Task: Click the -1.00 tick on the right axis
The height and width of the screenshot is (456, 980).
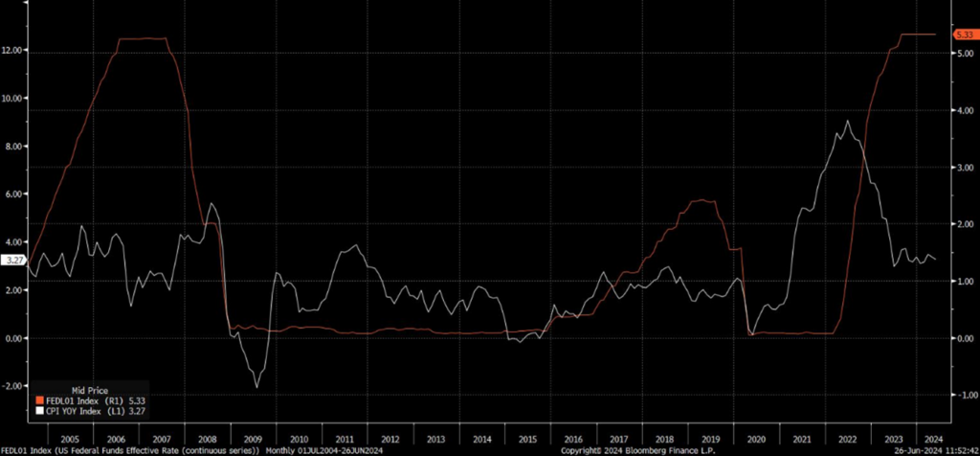Action: (964, 395)
